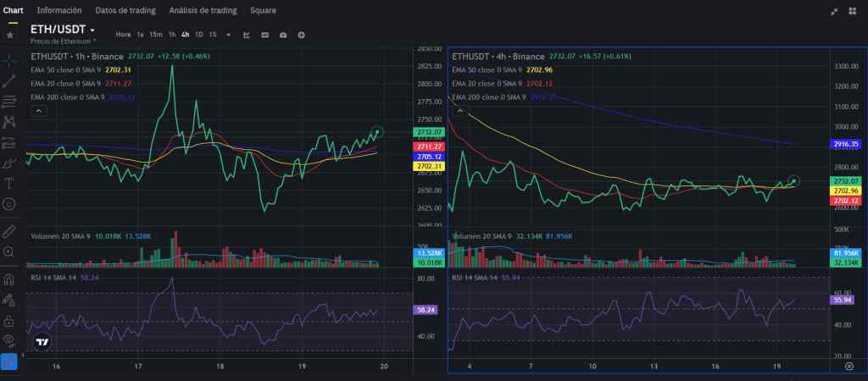Choose the 15m time interval
The width and height of the screenshot is (868, 381).
click(156, 35)
